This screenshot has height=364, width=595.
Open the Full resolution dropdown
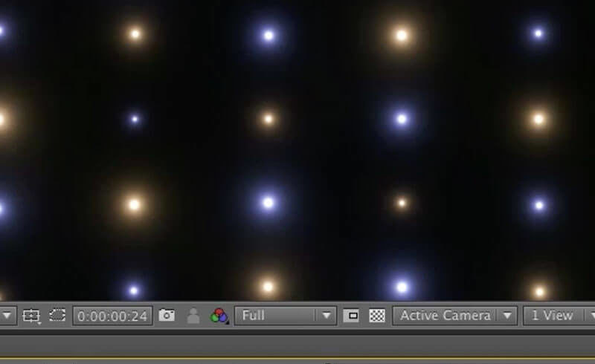click(286, 316)
